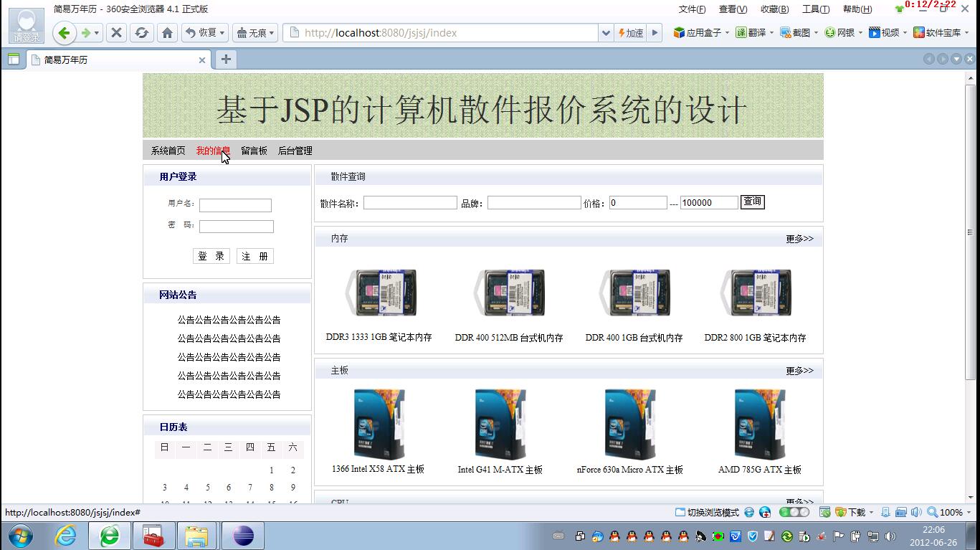Open the 翻译 translate tool

(x=751, y=33)
